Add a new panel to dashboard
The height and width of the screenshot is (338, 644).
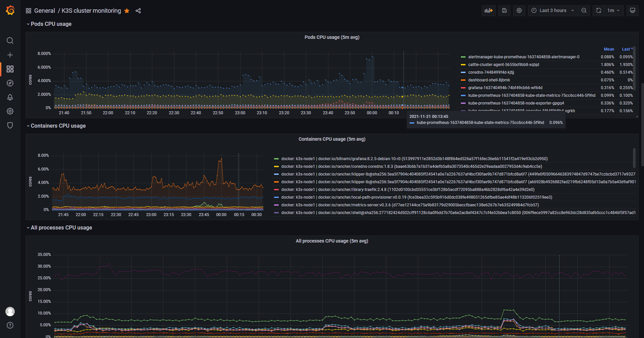point(489,11)
